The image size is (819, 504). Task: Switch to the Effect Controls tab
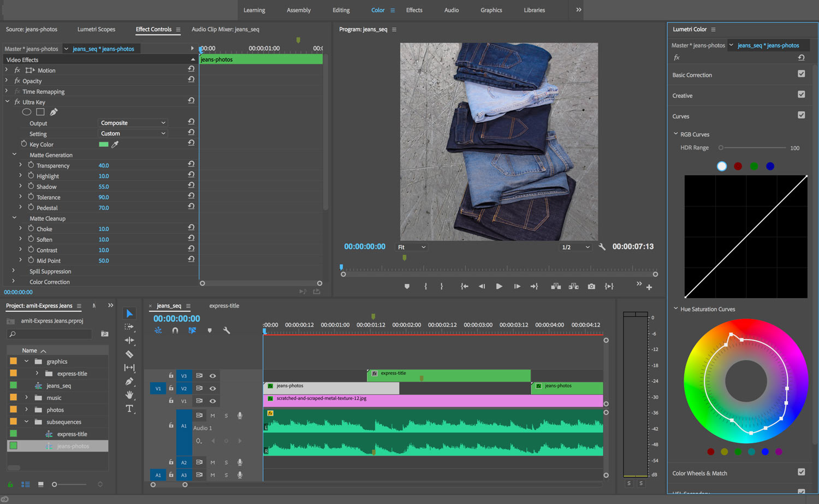pyautogui.click(x=157, y=29)
